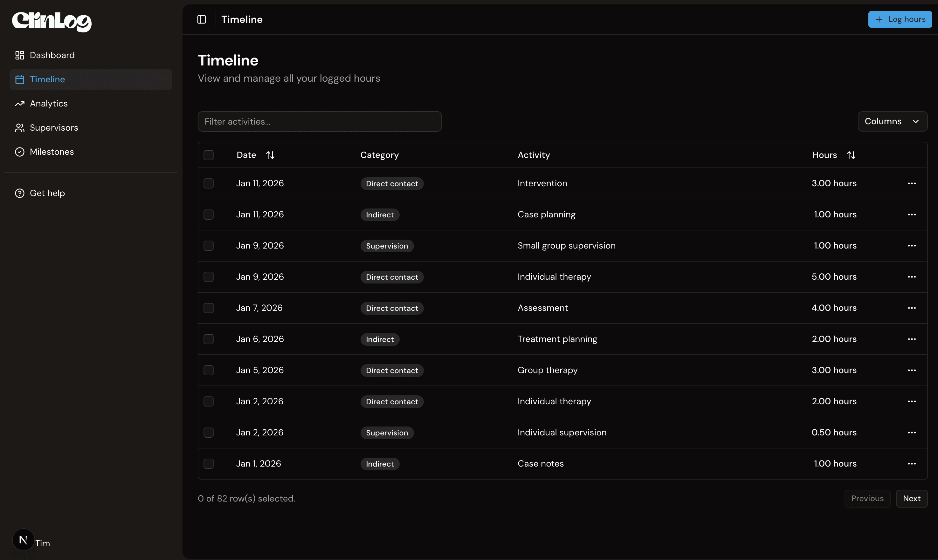
Task: Tick the Case notes row checkbox
Action: coord(208,464)
